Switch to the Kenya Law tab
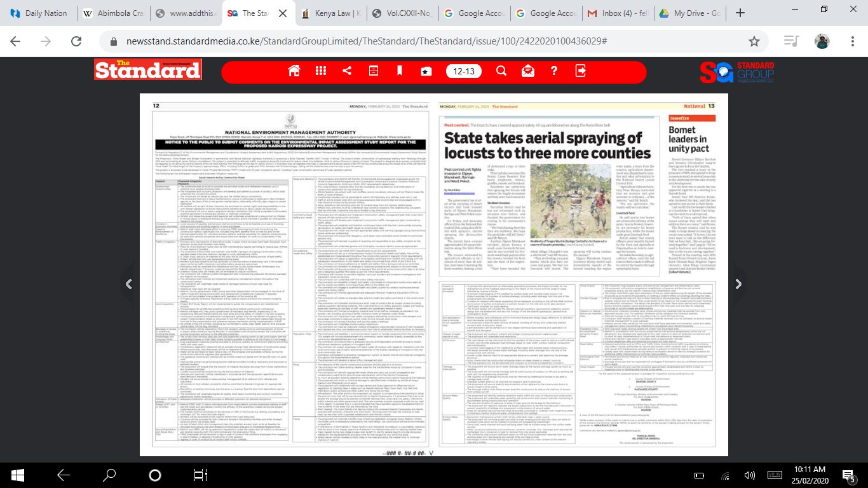Screen dimensions: 868x488 332,13
